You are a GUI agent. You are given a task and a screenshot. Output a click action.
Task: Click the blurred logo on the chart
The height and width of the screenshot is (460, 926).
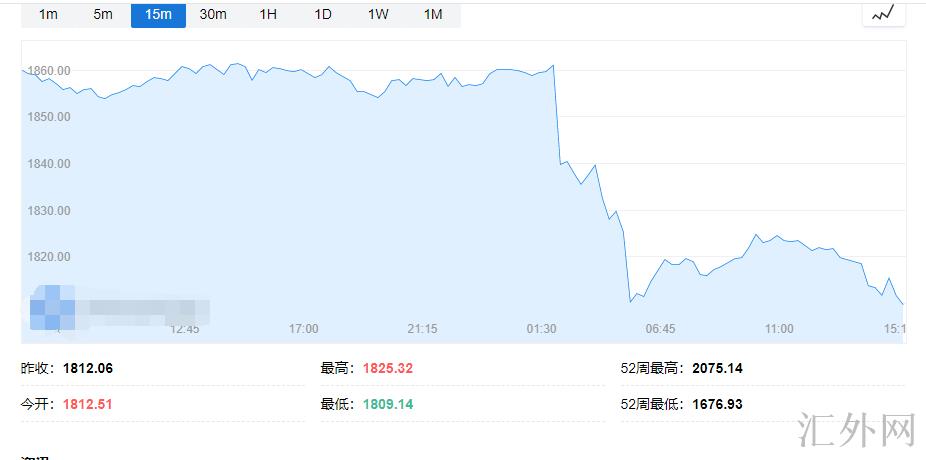(x=118, y=306)
